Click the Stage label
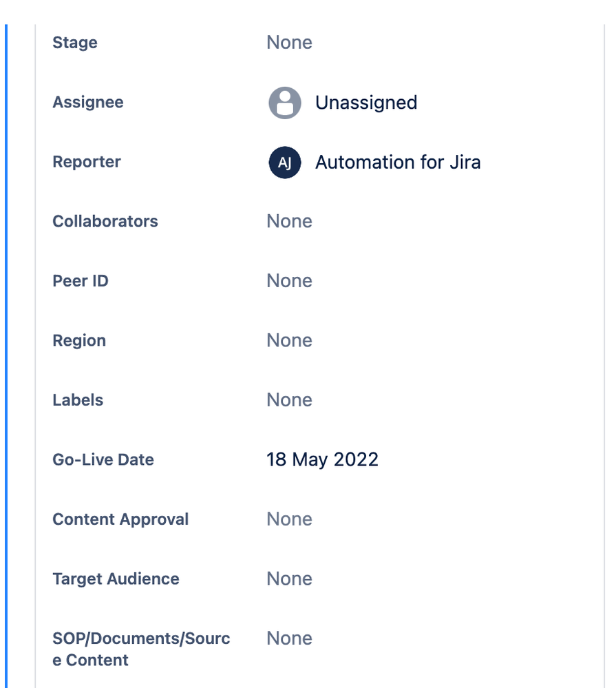This screenshot has height=688, width=616. [x=74, y=42]
